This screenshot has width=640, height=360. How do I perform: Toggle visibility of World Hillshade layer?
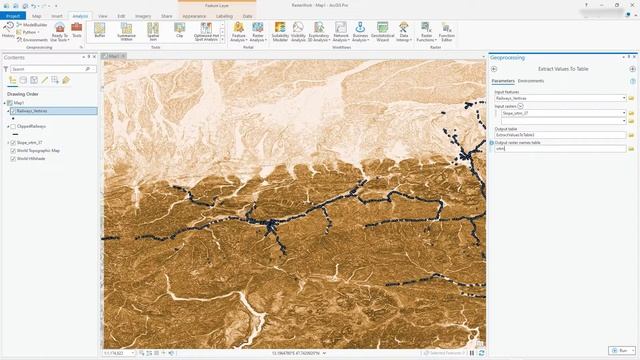pos(13,158)
